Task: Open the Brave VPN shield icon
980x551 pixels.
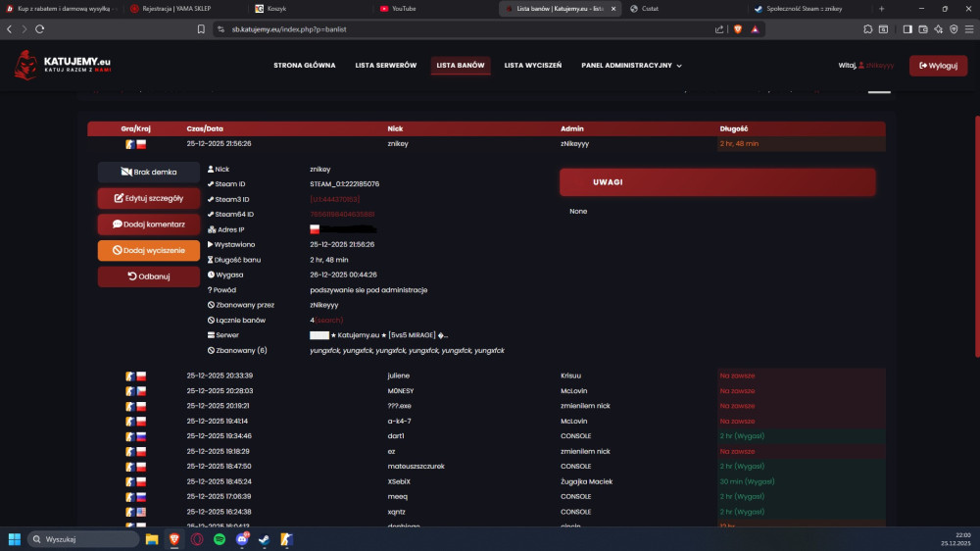Action: pos(954,29)
